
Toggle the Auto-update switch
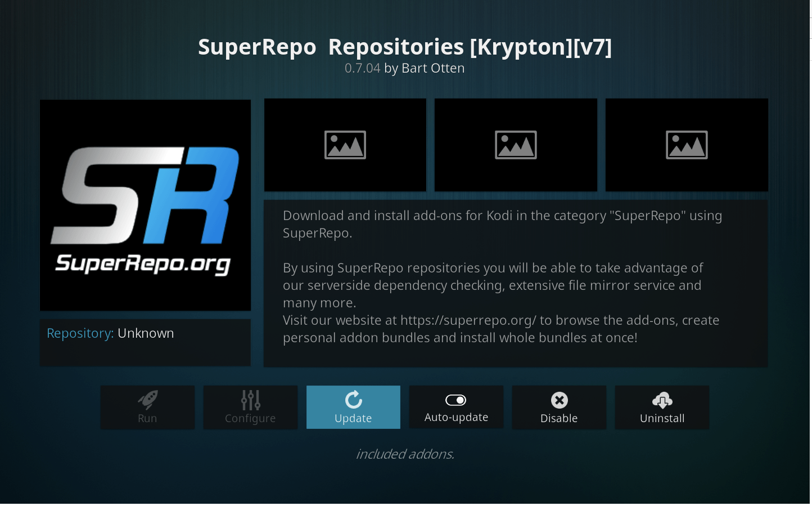[456, 400]
